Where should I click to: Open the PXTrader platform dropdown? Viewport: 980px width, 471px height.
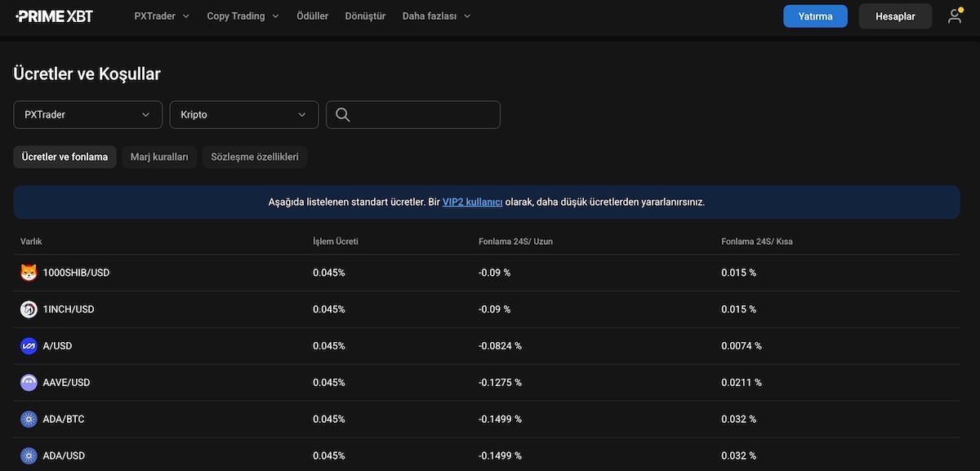pyautogui.click(x=87, y=115)
